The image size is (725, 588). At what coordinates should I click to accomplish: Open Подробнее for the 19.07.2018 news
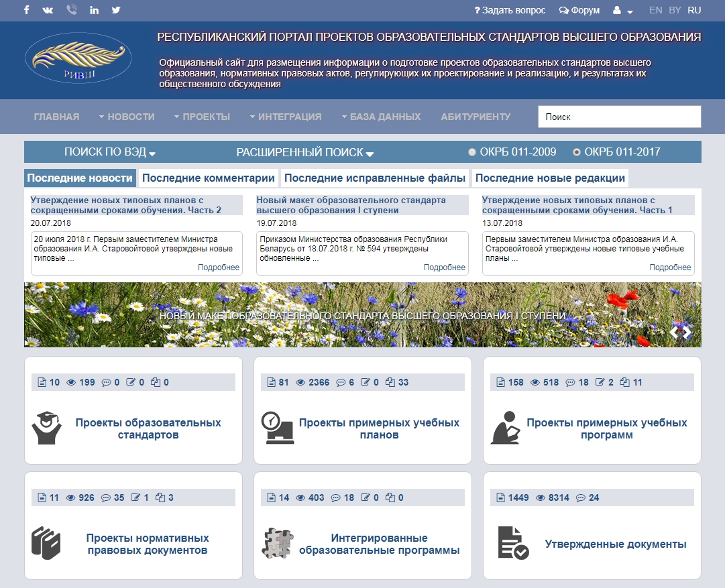coord(445,268)
